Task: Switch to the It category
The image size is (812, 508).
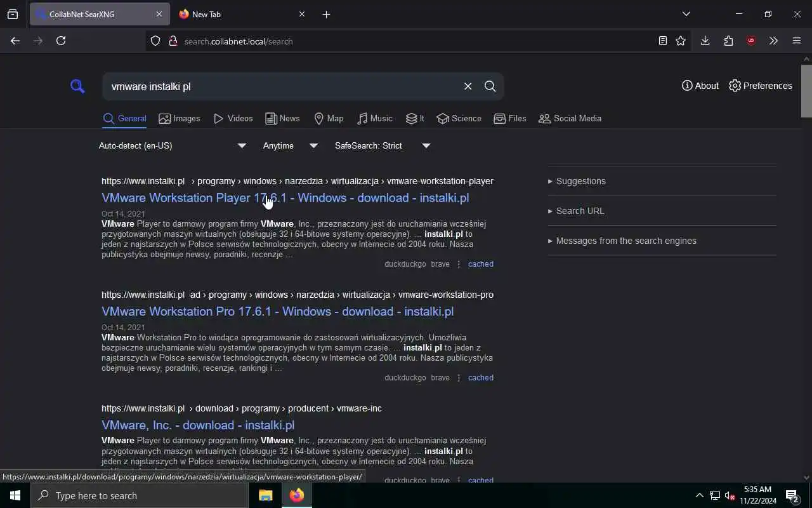Action: click(x=415, y=119)
